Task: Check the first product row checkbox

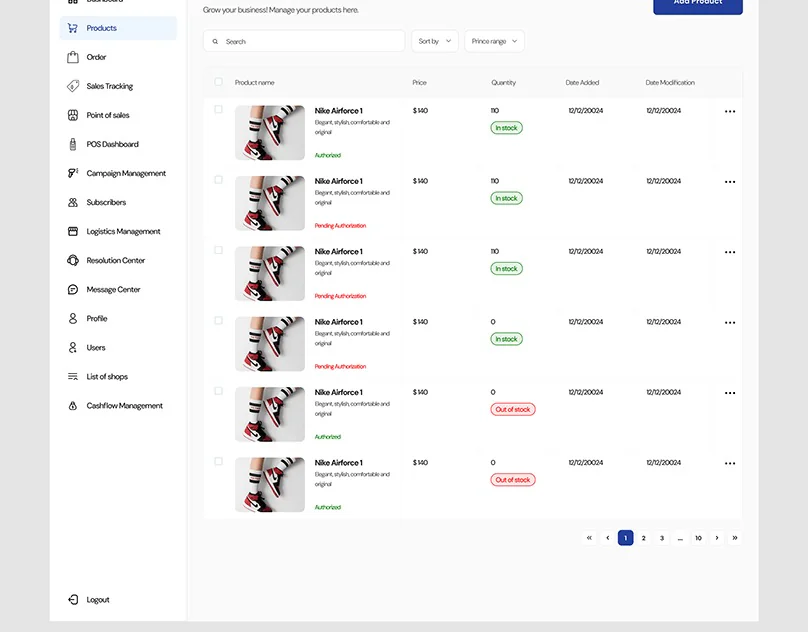Action: point(218,109)
